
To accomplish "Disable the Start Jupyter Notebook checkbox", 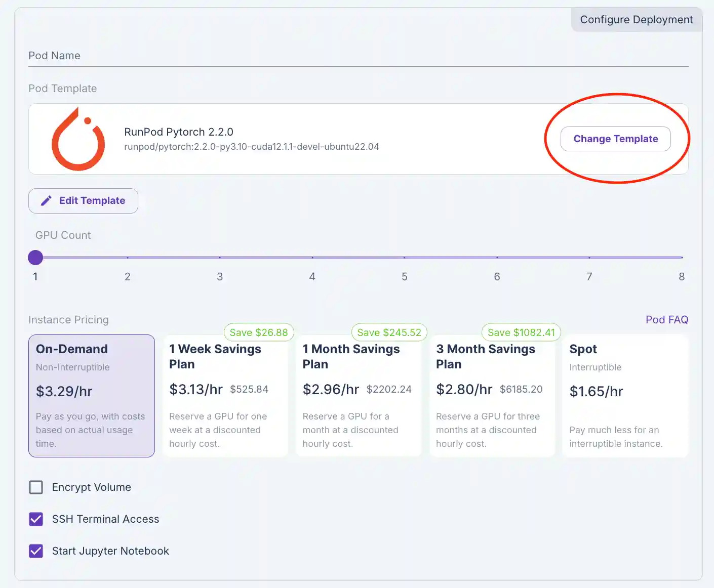I will point(36,551).
